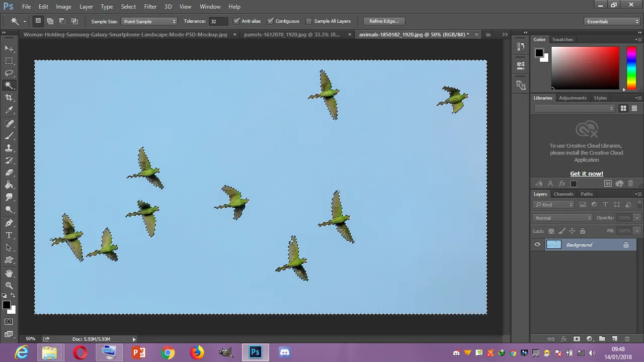Select the Smudge tool
This screenshot has width=644, height=362.
coord(9,198)
